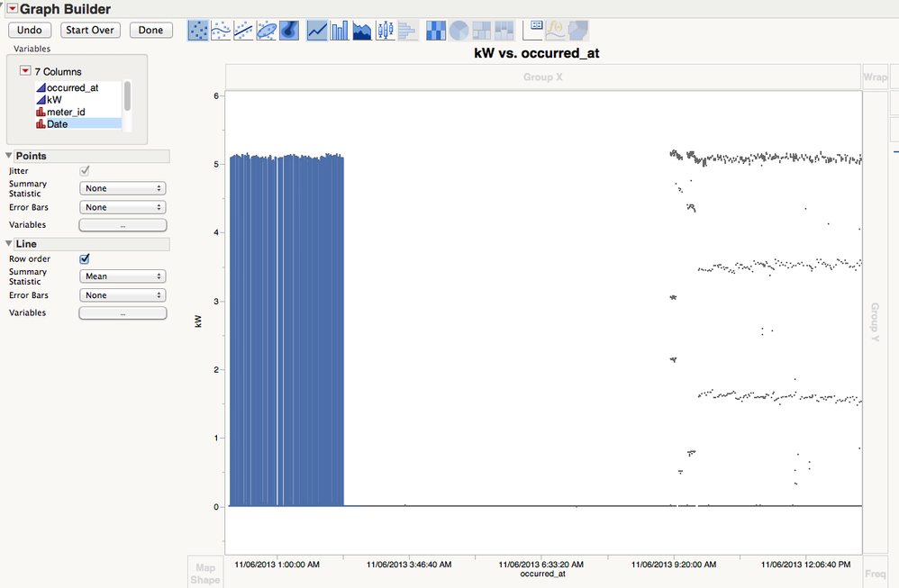
Task: Click x-axis tick 11/06/2013 3:46:40 AM
Action: click(x=409, y=565)
